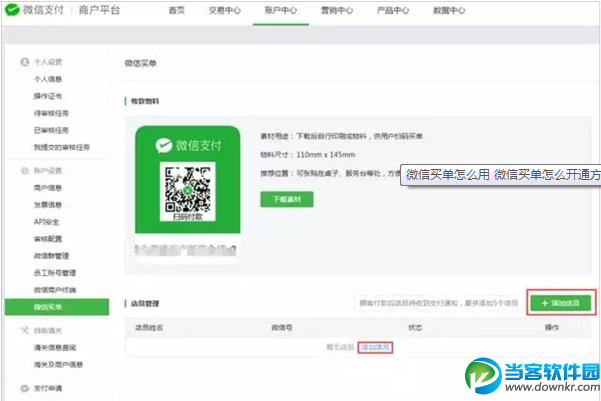Open 我提交的审核任务 in sidebar
Viewport: 601px width, 401px height.
tap(62, 147)
